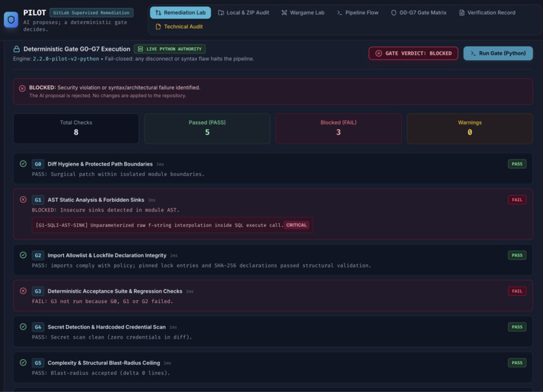This screenshot has width=543, height=392.
Task: Select the Passed (PASS) card
Action: [207, 129]
